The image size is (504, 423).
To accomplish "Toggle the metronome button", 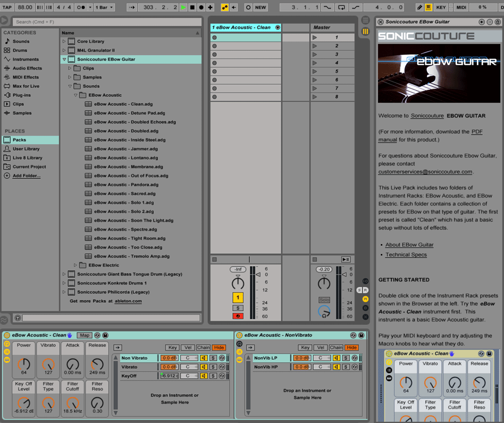I will pos(81,7).
